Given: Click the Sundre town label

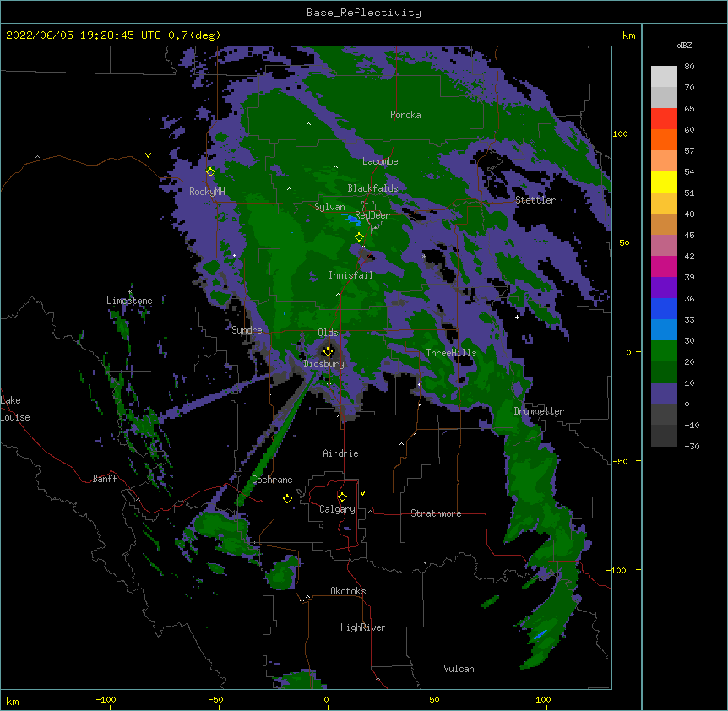Looking at the screenshot, I should click(247, 330).
